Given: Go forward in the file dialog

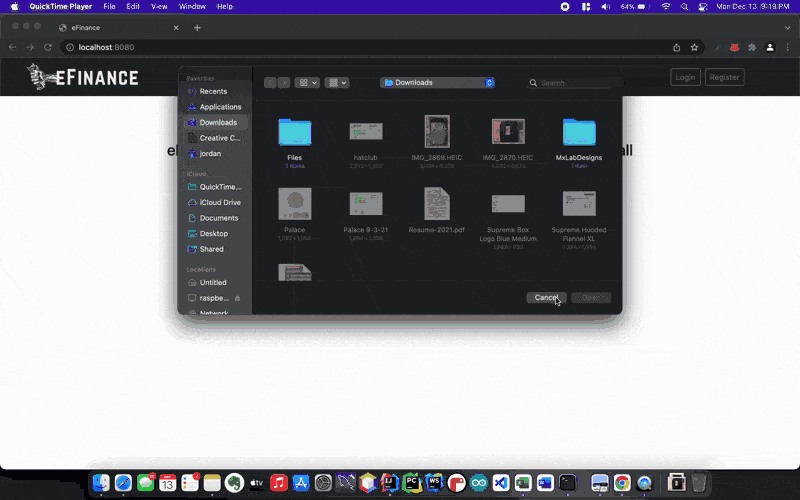Looking at the screenshot, I should click(284, 83).
